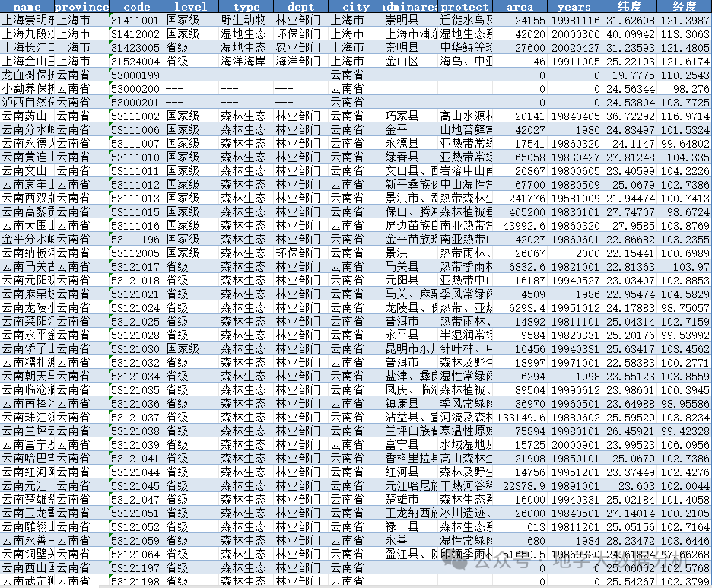Click the admin area cell 禄丰县
Screen dimensions: 712x588
pyautogui.click(x=411, y=526)
